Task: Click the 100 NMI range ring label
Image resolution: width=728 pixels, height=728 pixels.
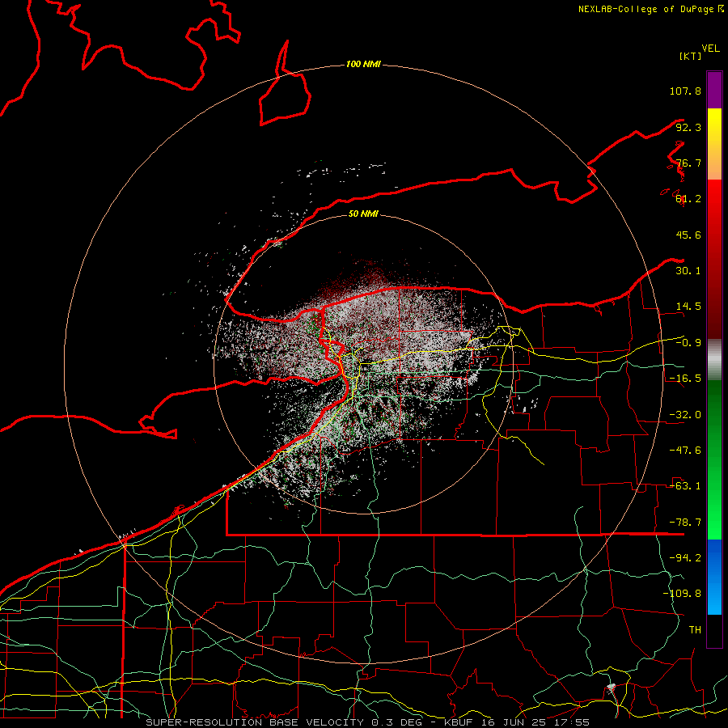Action: click(363, 64)
